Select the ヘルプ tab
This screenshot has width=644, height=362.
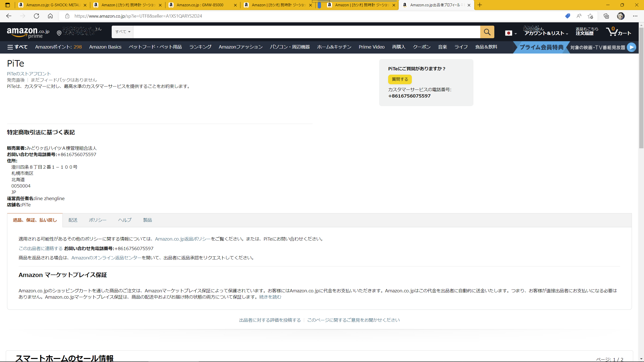click(125, 220)
